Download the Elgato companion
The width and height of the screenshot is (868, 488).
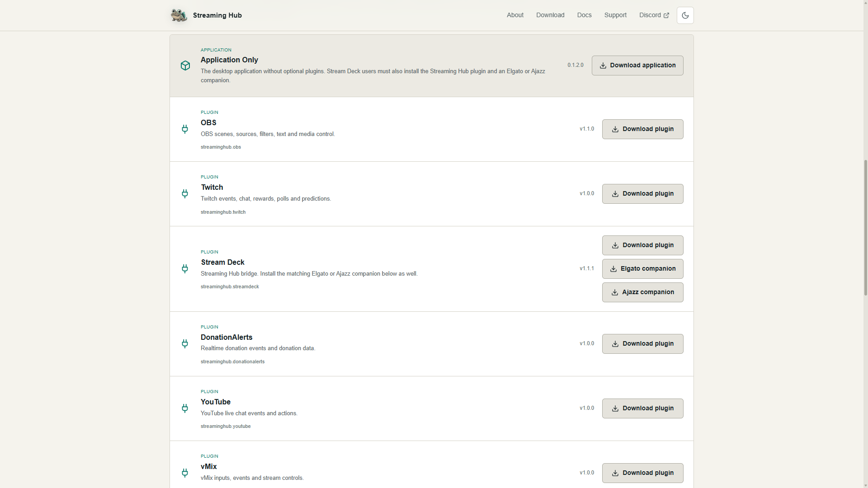642,269
